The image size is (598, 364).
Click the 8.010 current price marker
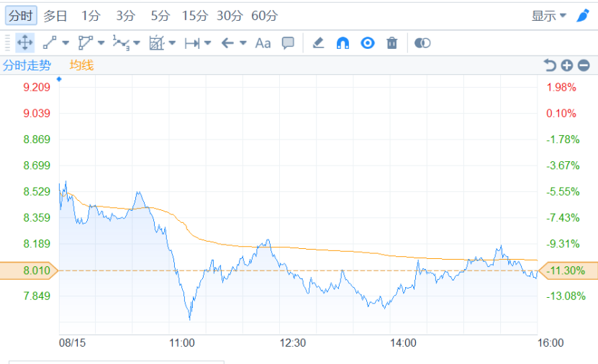point(29,270)
